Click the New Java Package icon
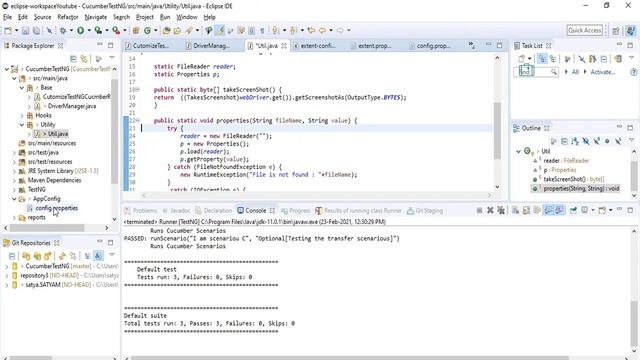This screenshot has height=360, width=640. [x=136, y=30]
